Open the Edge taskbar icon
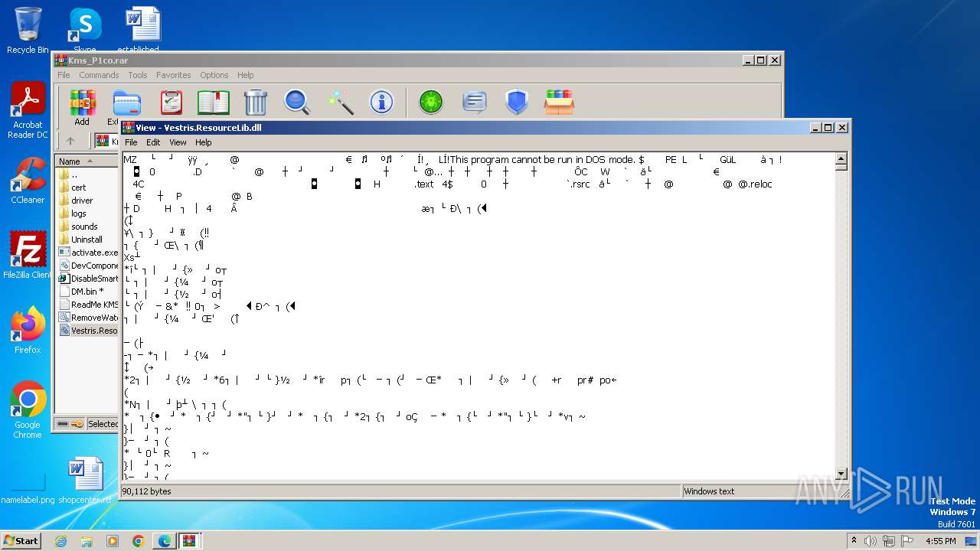 click(165, 541)
